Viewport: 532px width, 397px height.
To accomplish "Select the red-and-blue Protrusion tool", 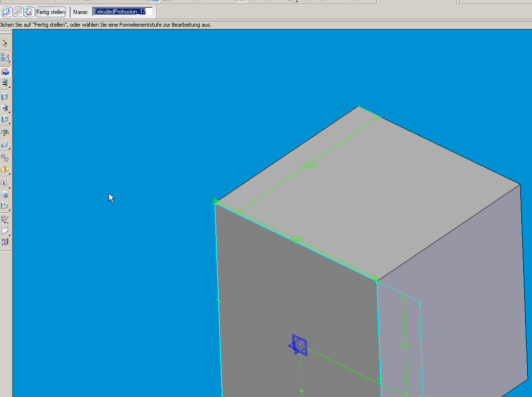I will tap(5, 72).
